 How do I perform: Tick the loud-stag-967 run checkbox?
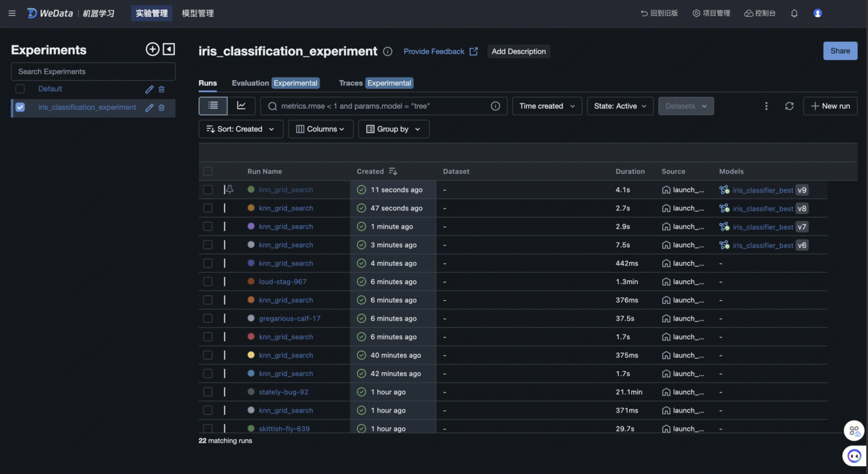pos(208,282)
